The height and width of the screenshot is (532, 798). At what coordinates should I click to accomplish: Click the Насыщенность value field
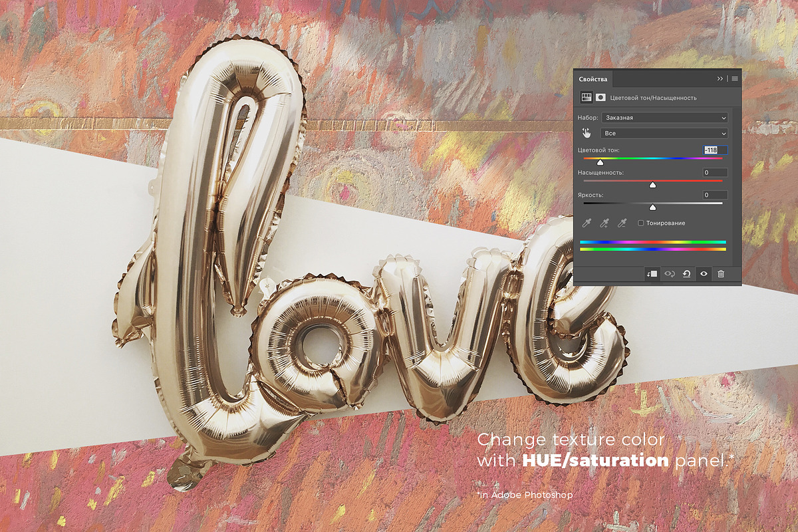point(716,173)
